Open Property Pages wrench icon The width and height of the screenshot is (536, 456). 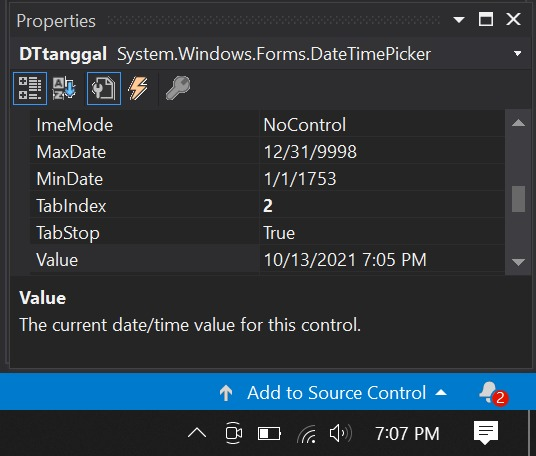[x=178, y=89]
